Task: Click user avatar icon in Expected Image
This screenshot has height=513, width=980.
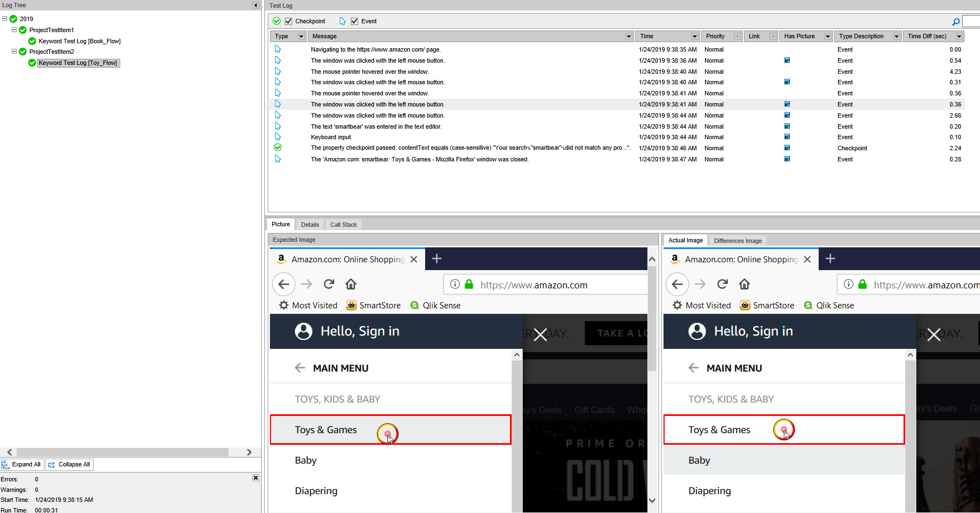Action: 304,331
